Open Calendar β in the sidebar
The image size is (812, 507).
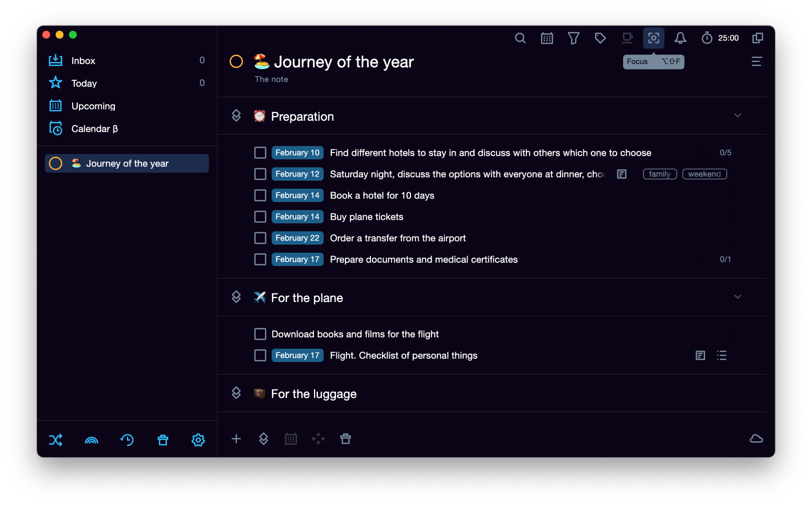point(95,128)
